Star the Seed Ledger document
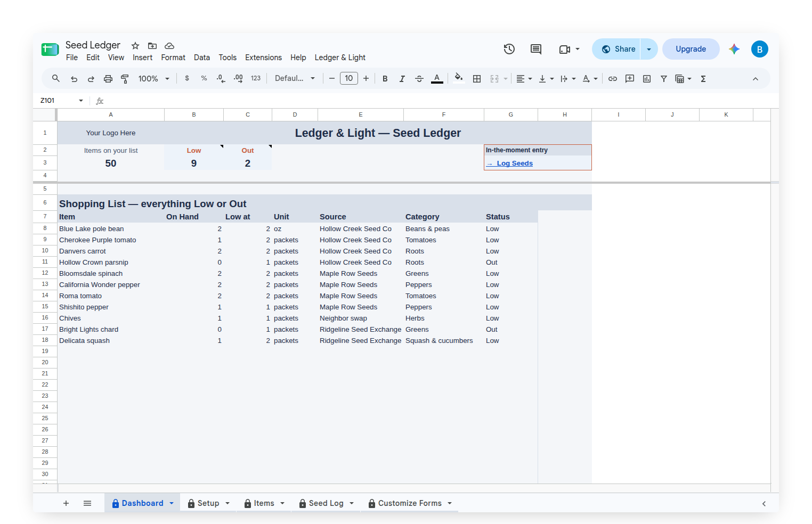This screenshot has width=812, height=524. [x=135, y=46]
